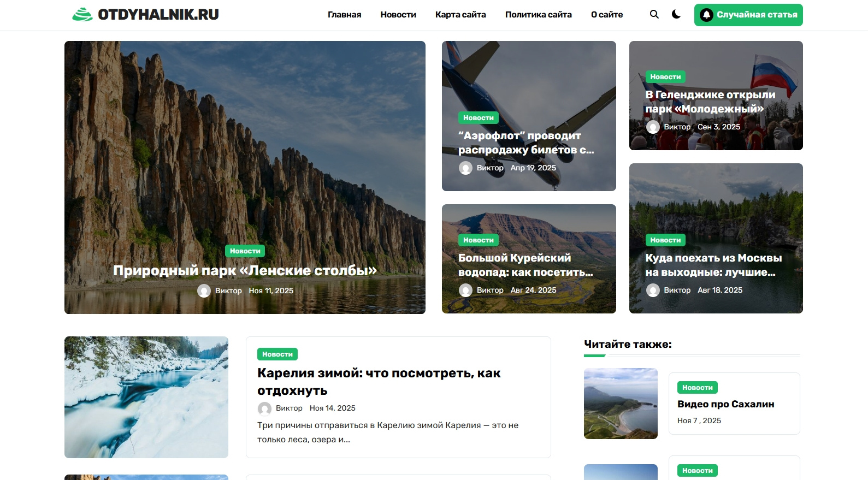Image resolution: width=868 pixels, height=480 pixels.
Task: Click the date Авг 18, 2025
Action: pyautogui.click(x=720, y=291)
